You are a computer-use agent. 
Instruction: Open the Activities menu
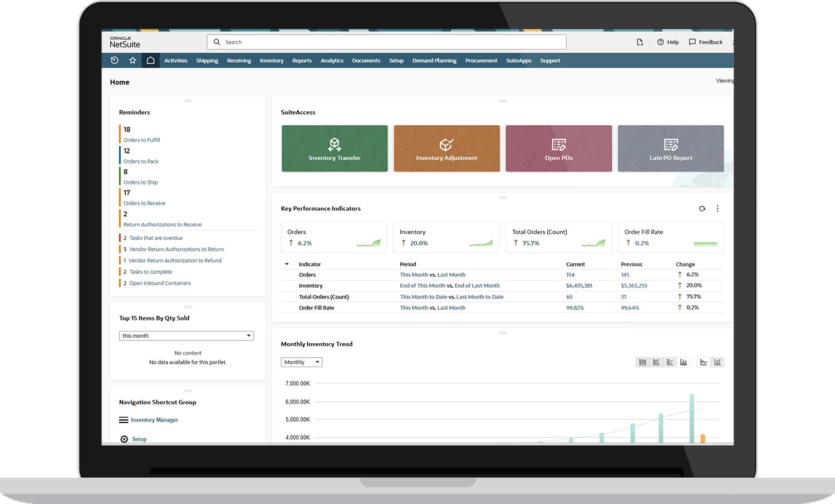pos(176,61)
